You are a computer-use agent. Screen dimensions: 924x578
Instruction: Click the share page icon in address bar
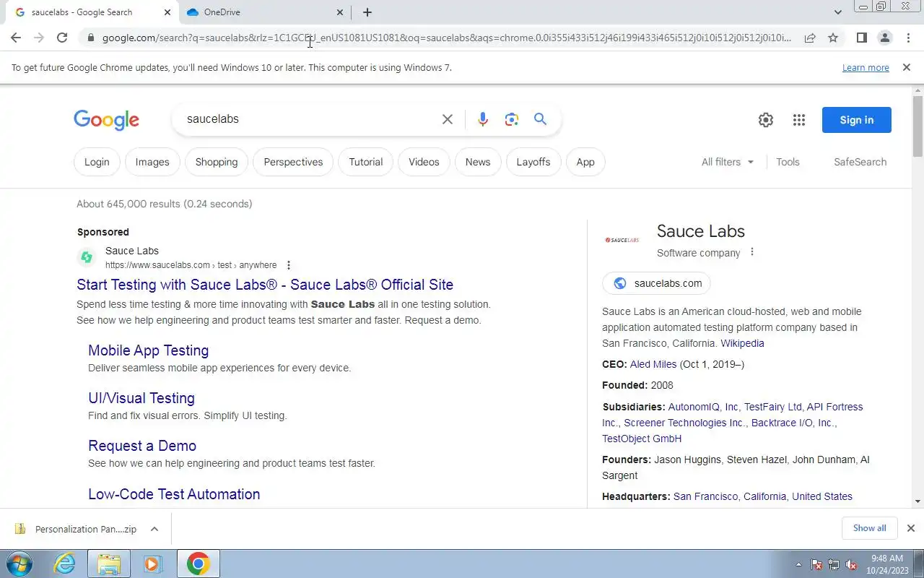click(810, 38)
